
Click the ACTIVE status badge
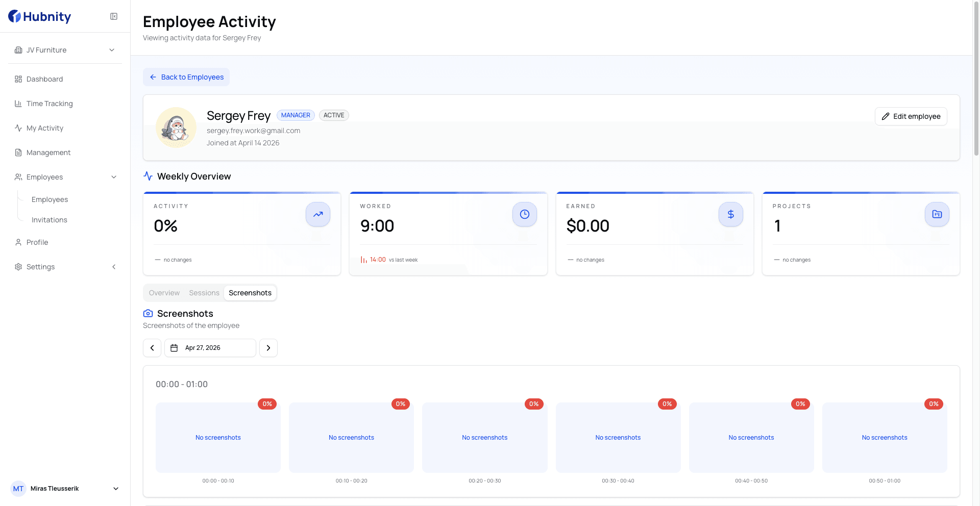point(334,115)
